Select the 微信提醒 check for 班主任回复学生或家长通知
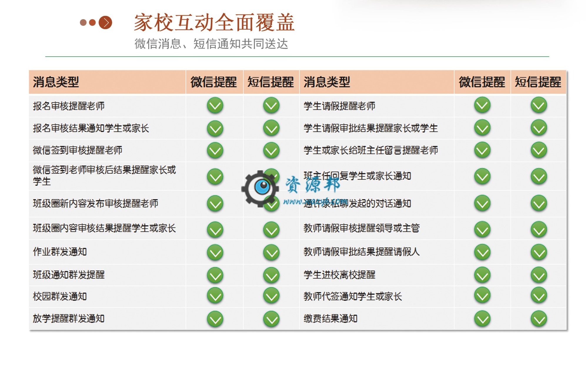 pos(482,176)
